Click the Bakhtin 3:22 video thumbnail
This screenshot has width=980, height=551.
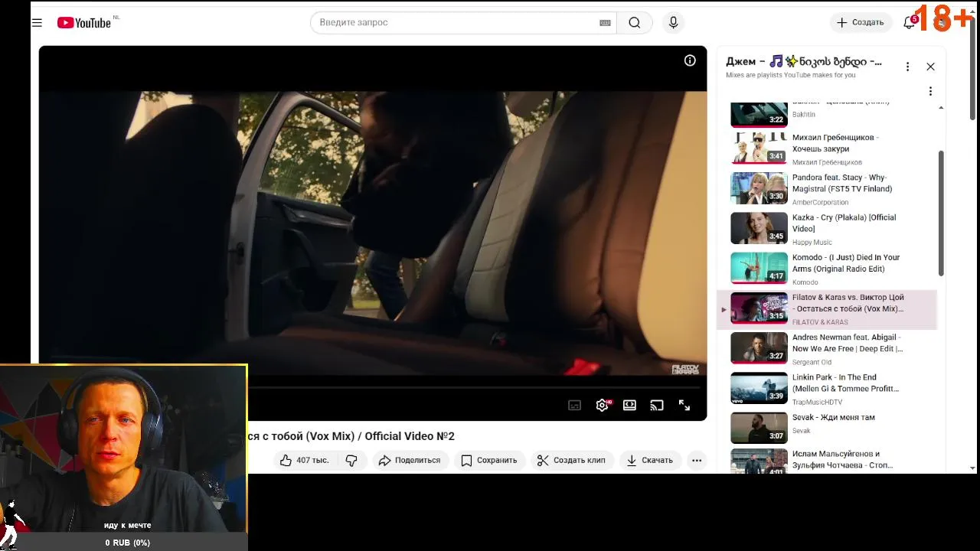pyautogui.click(x=759, y=114)
